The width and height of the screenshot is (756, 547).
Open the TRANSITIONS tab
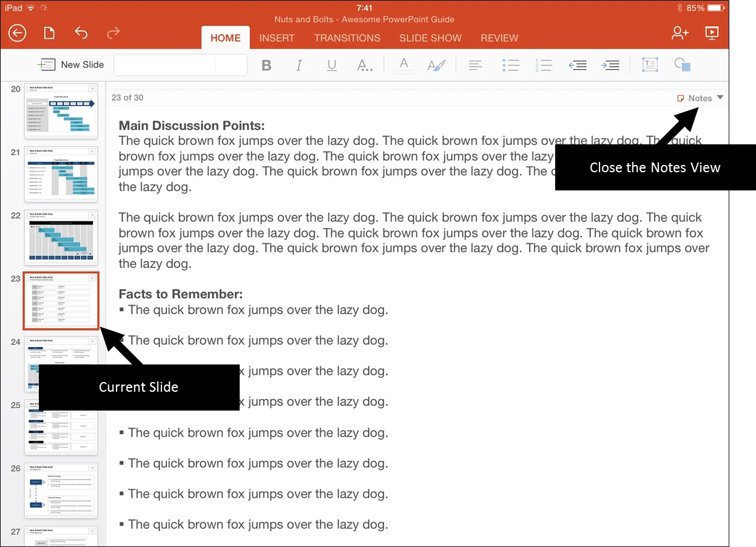[x=347, y=38]
